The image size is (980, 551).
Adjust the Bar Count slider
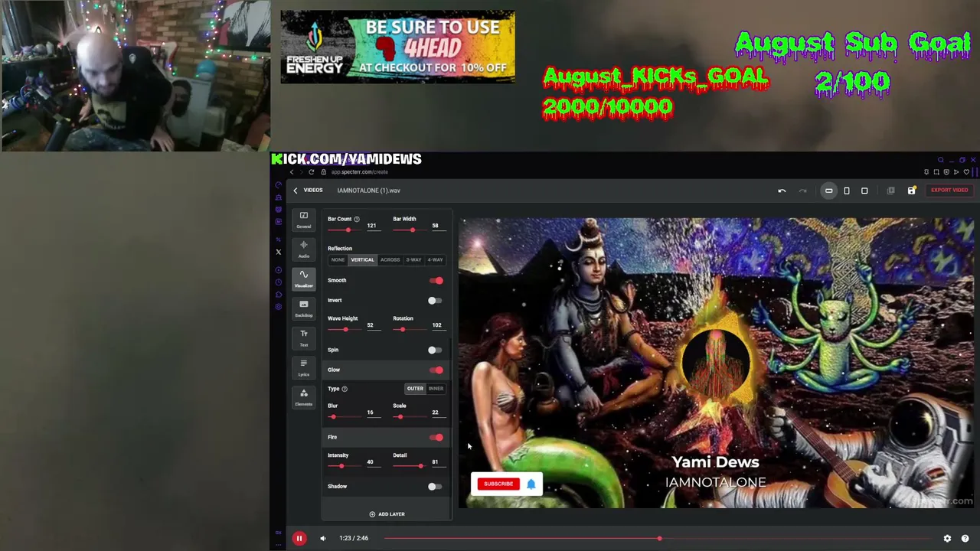tap(345, 230)
